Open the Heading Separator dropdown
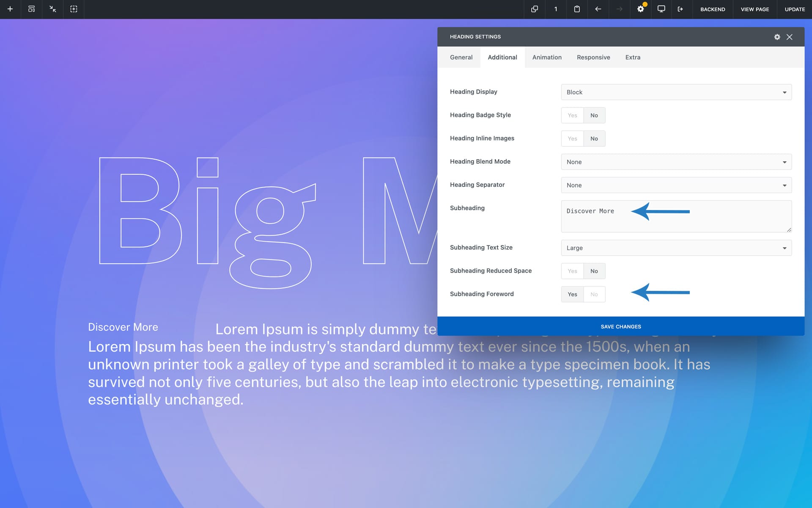Screen dimensions: 812x508 pos(676,185)
